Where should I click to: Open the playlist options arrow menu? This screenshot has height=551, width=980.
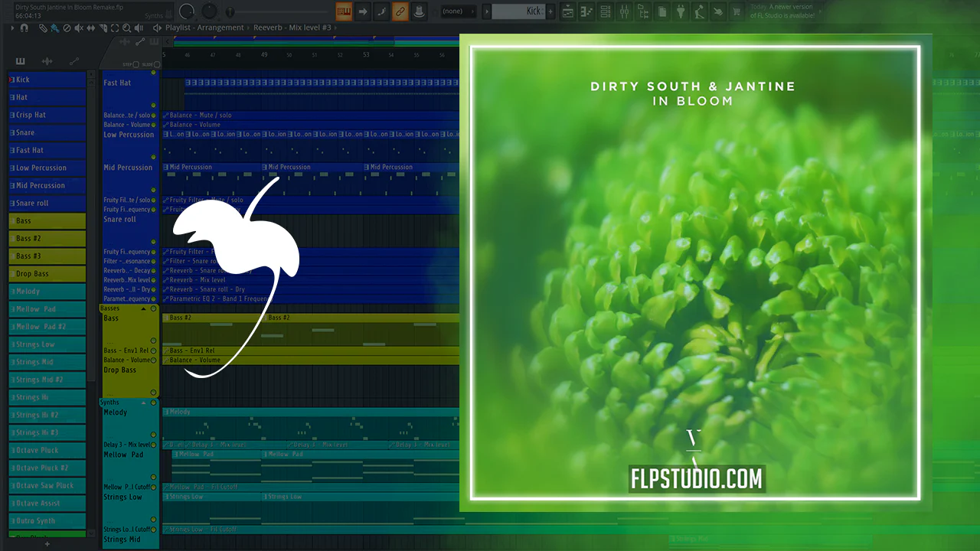(12, 28)
